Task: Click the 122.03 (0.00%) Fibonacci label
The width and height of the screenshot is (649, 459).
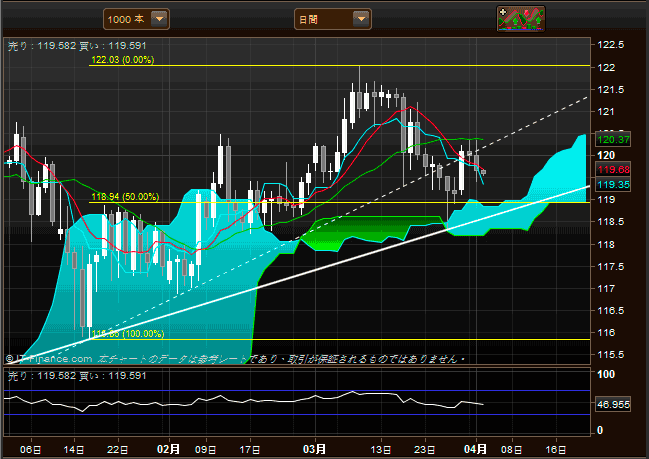Action: tap(123, 60)
